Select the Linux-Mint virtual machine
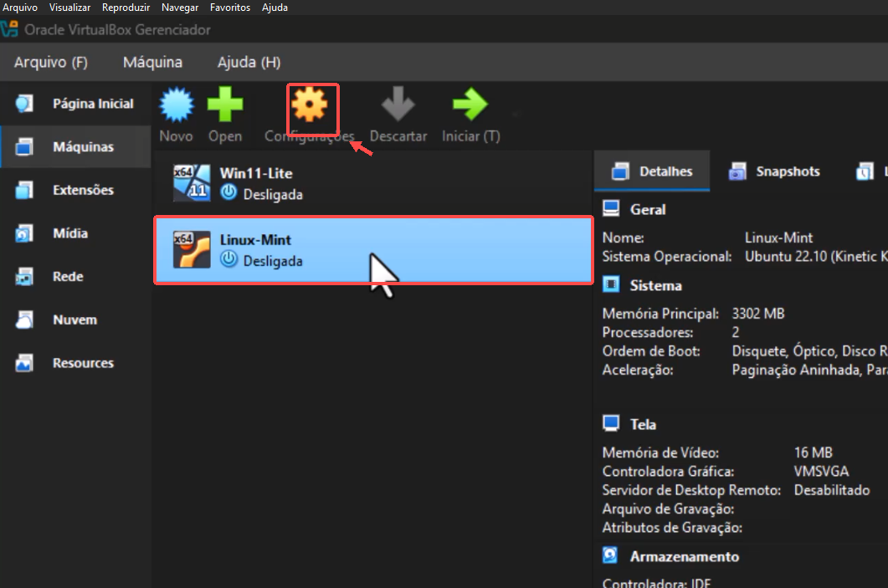 (373, 249)
